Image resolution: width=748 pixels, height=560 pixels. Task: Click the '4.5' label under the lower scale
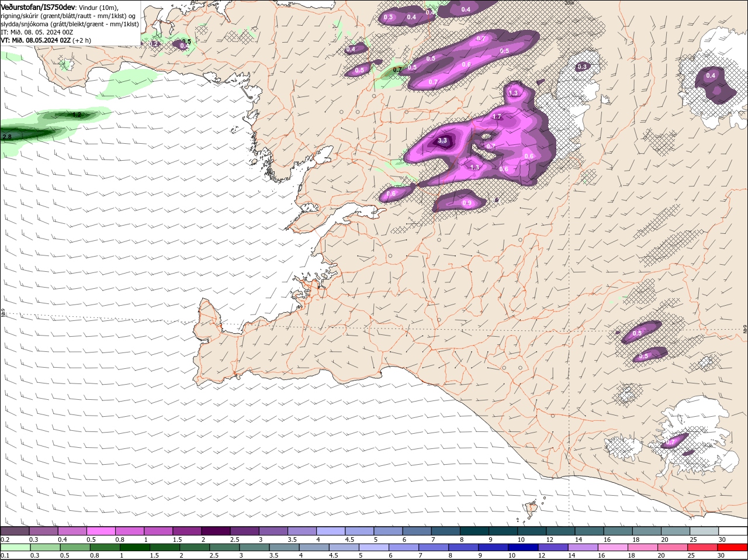click(334, 555)
